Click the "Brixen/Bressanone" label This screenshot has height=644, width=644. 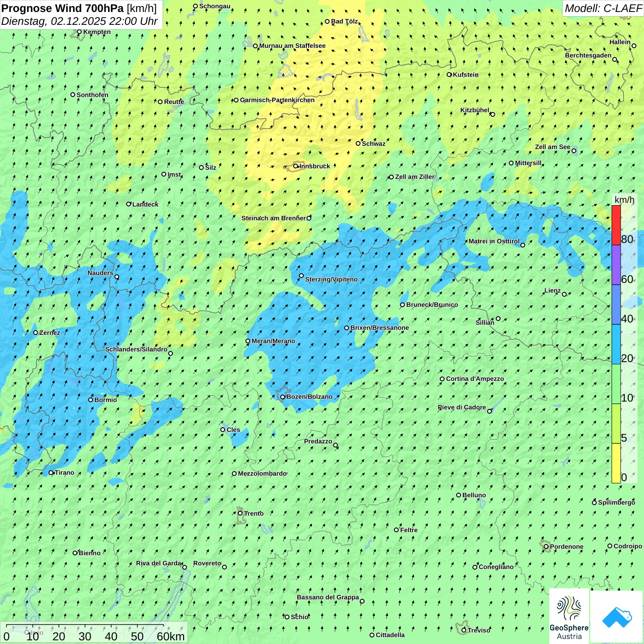click(x=379, y=328)
